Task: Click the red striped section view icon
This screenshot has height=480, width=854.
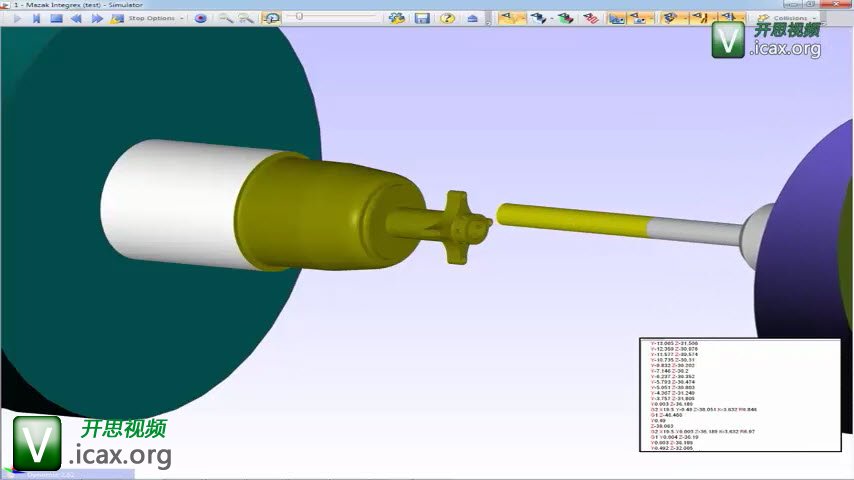Action: (x=591, y=19)
